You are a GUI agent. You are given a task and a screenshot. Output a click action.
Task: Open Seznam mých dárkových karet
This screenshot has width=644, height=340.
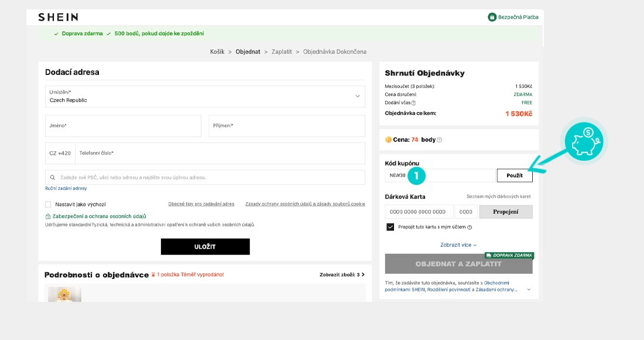click(x=499, y=196)
